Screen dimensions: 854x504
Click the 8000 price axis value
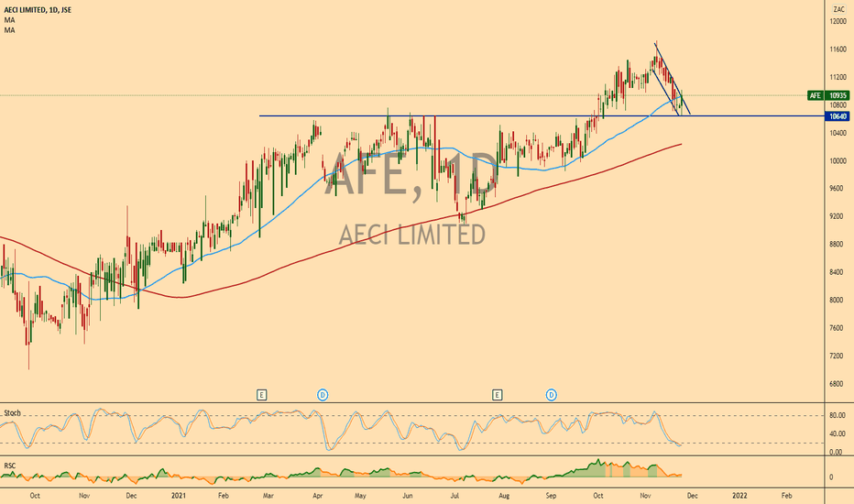[838, 301]
